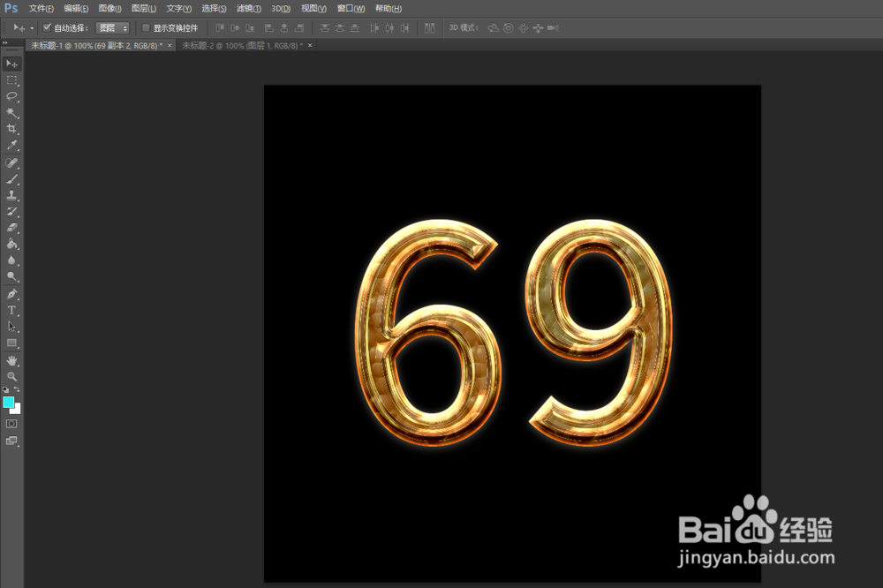This screenshot has width=883, height=588.
Task: Change screen mode
Action: pos(11,441)
